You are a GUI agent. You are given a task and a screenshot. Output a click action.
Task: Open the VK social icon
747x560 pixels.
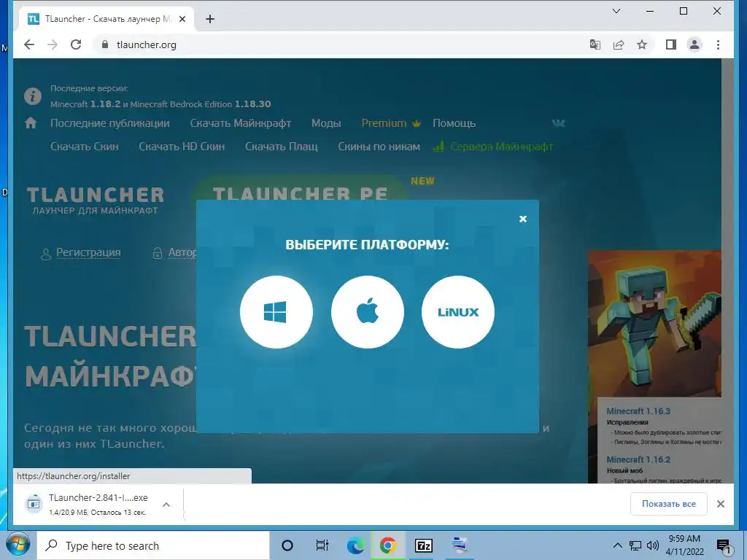(558, 123)
